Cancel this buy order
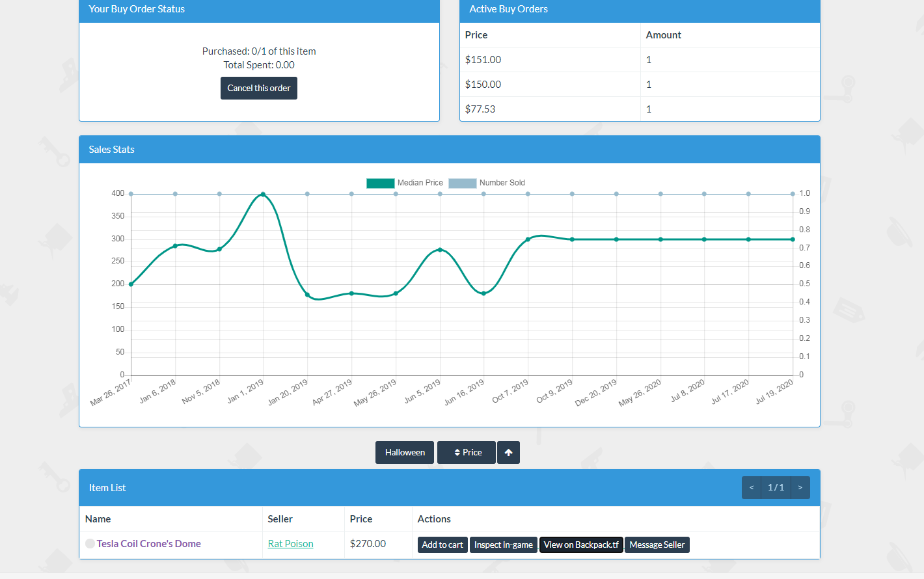The image size is (924, 579). pyautogui.click(x=259, y=88)
